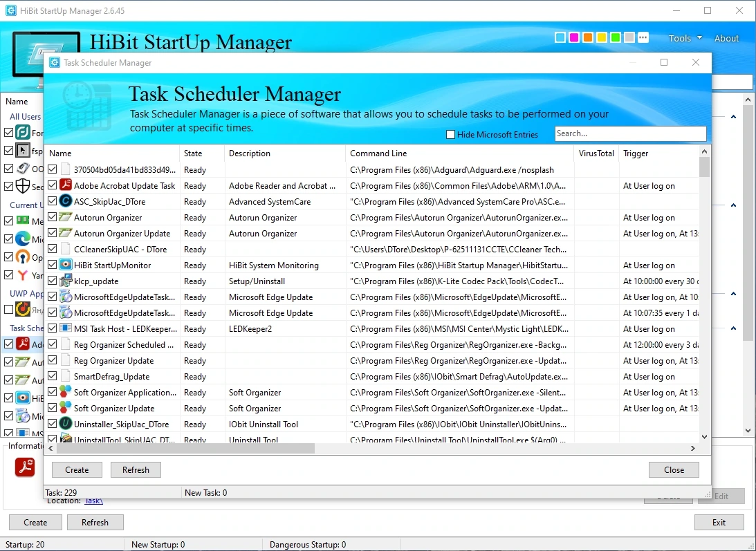Uncheck the Adobe Acrobat Update Task checkbox
Viewport: 756px width, 551px height.
tap(52, 185)
